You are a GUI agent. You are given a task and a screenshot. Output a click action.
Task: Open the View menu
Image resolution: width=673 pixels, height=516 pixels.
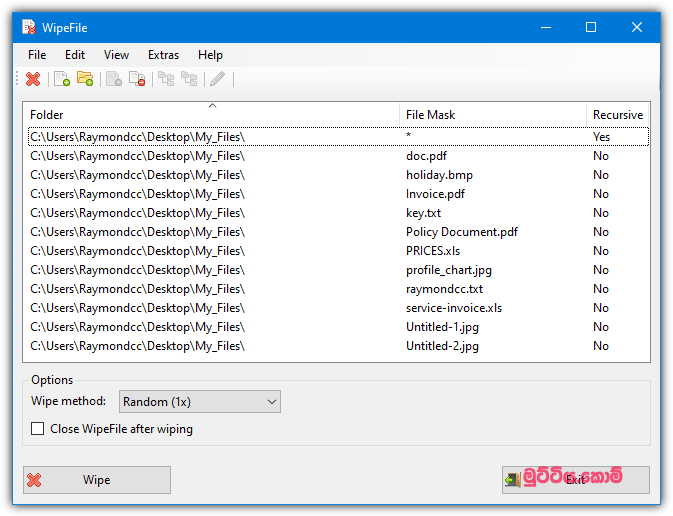tap(116, 55)
